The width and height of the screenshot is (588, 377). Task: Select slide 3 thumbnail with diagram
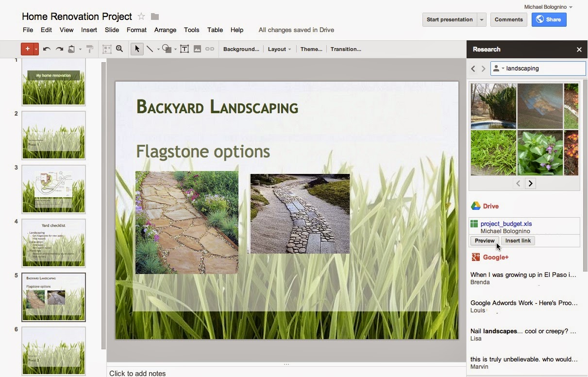pos(53,189)
